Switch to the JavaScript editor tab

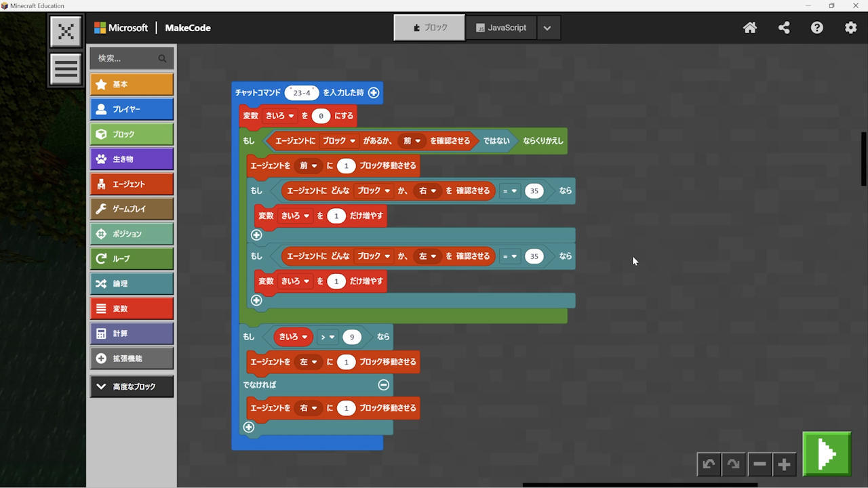(501, 28)
